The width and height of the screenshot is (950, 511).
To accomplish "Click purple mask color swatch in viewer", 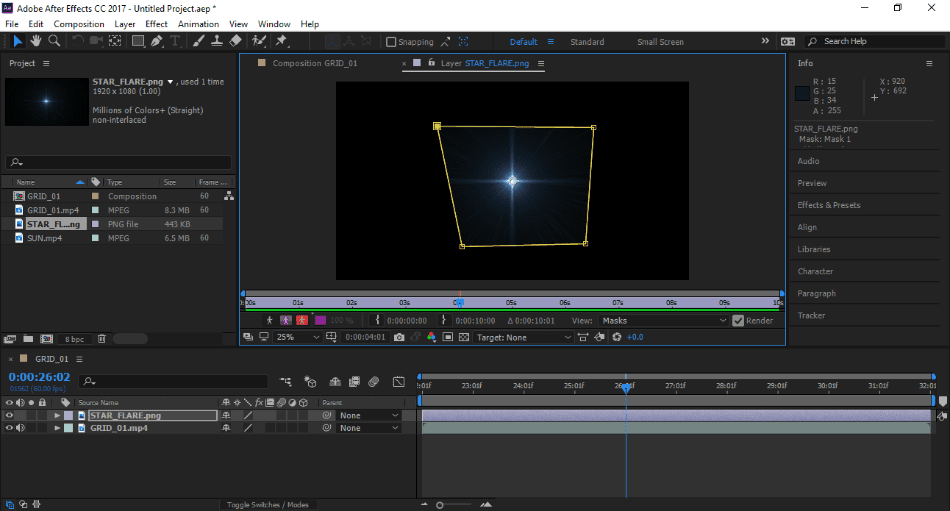I will tap(321, 320).
